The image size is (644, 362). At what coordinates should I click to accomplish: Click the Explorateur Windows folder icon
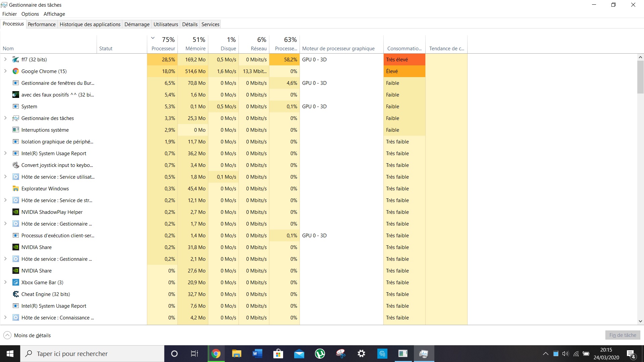pyautogui.click(x=15, y=189)
